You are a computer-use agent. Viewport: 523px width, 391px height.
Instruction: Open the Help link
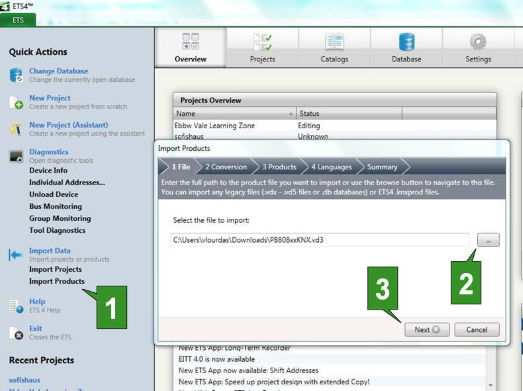[x=37, y=302]
